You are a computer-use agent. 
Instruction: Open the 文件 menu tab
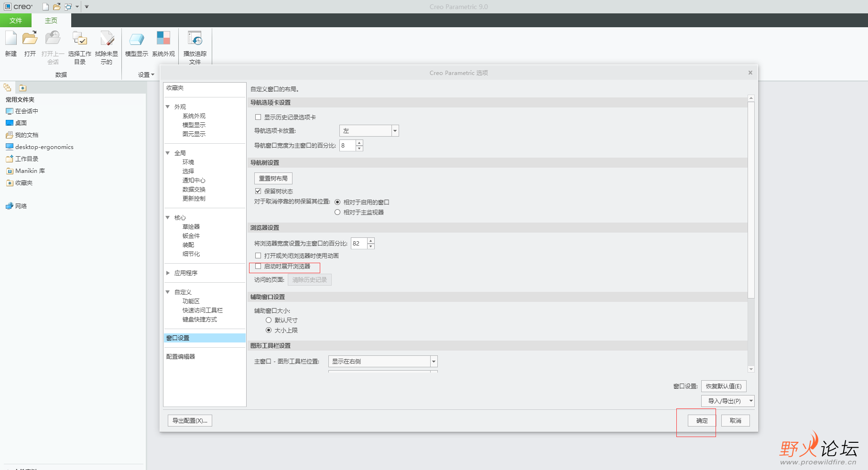click(x=16, y=21)
